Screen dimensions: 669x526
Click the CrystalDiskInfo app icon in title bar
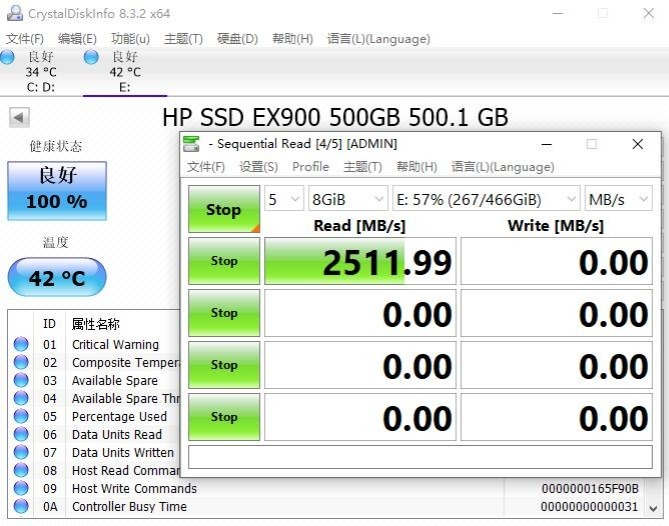[15, 13]
